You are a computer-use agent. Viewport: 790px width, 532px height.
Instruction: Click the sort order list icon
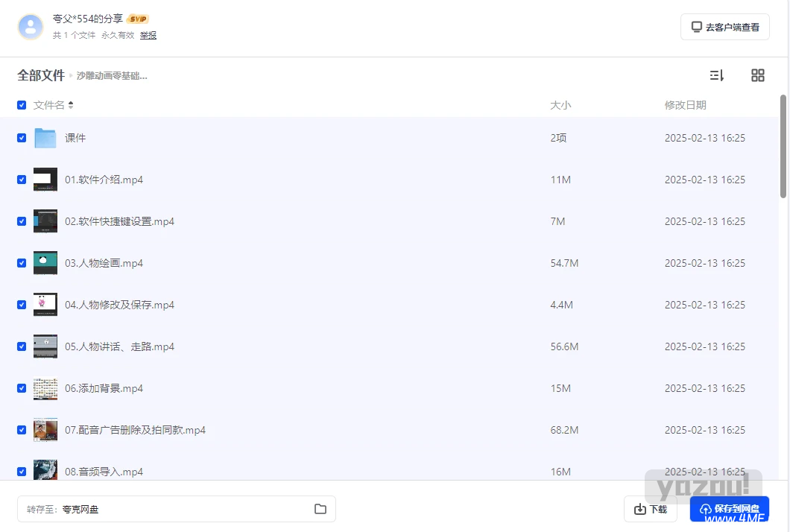[x=716, y=75]
